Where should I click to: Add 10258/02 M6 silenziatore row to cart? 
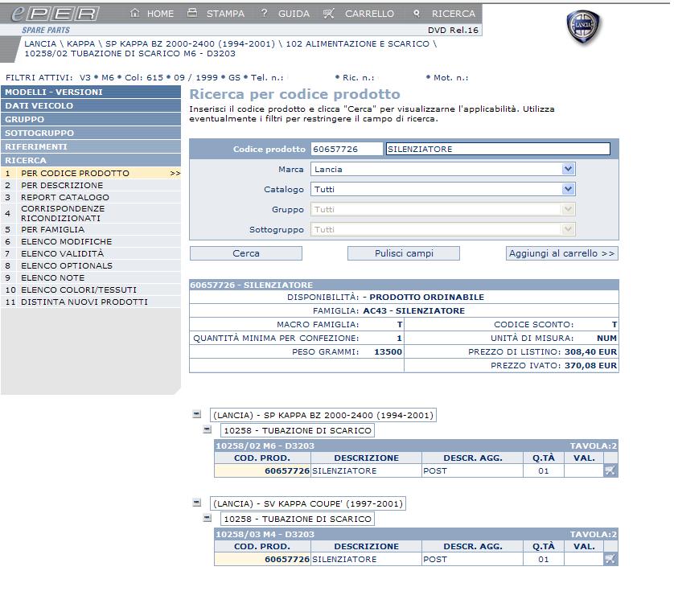coord(610,470)
